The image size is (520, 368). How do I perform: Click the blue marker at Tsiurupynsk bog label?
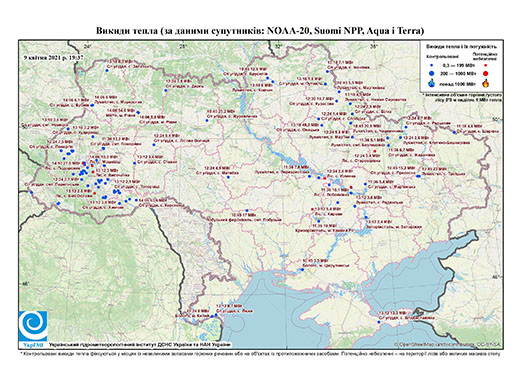pyautogui.click(x=302, y=269)
